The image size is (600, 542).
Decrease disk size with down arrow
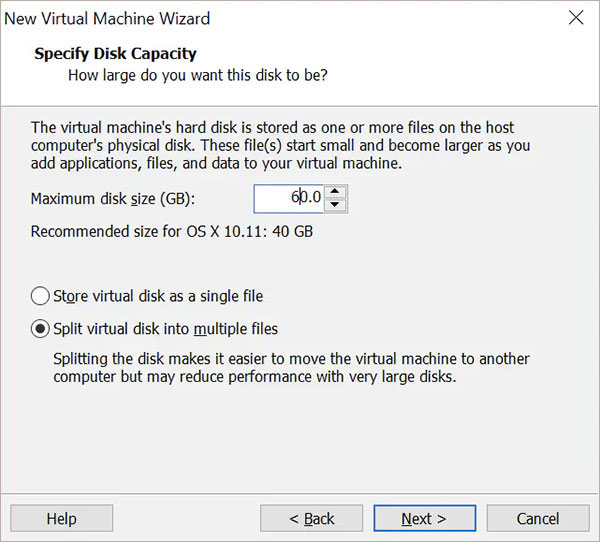(x=336, y=205)
